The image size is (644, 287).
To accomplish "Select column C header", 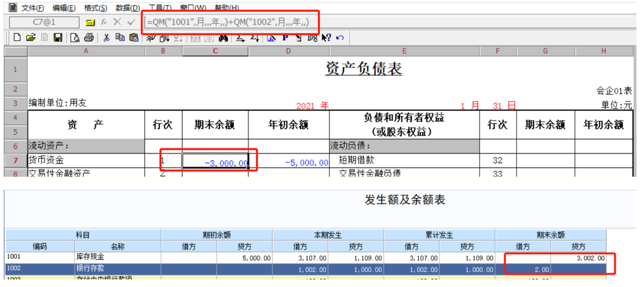I will [215, 51].
